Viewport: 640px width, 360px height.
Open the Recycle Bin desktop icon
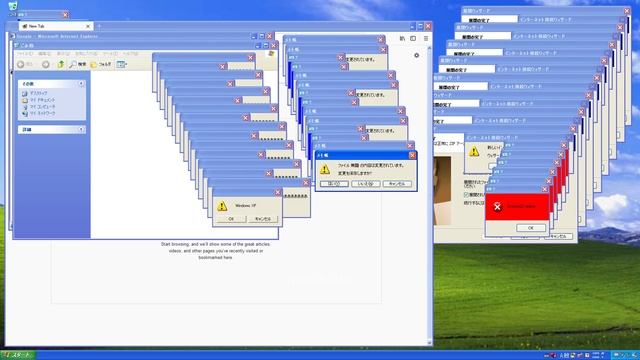(x=13, y=6)
